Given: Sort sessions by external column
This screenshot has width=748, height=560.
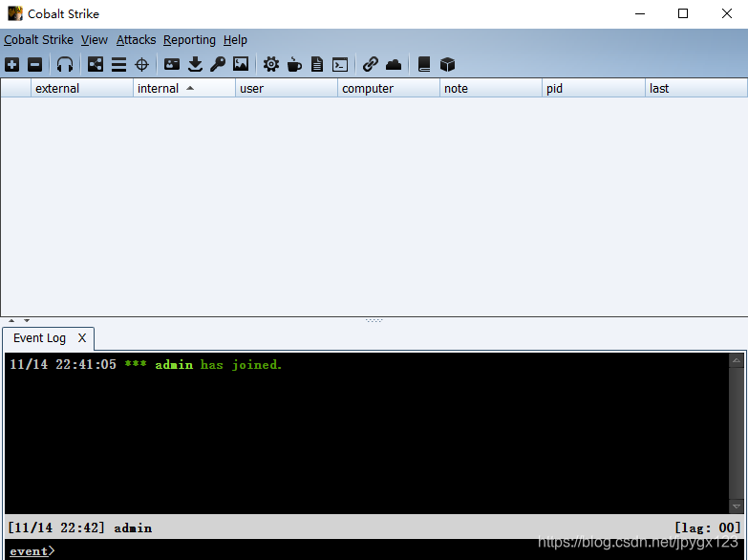Looking at the screenshot, I should point(82,88).
